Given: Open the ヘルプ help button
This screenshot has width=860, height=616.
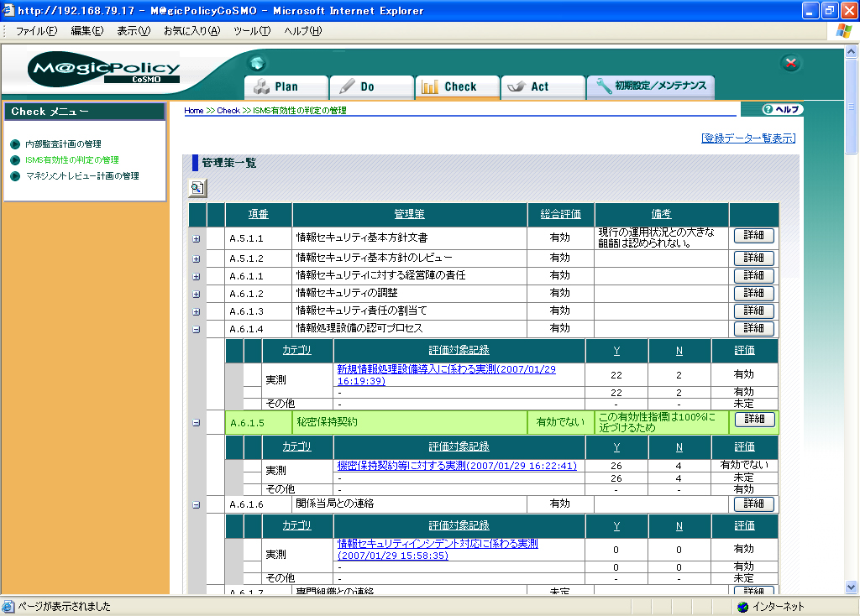Looking at the screenshot, I should point(782,110).
